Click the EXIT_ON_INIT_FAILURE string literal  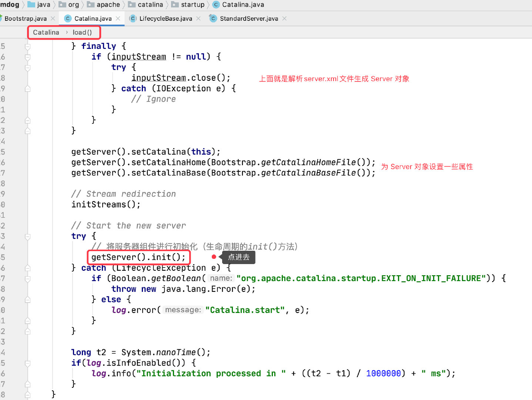(x=361, y=278)
